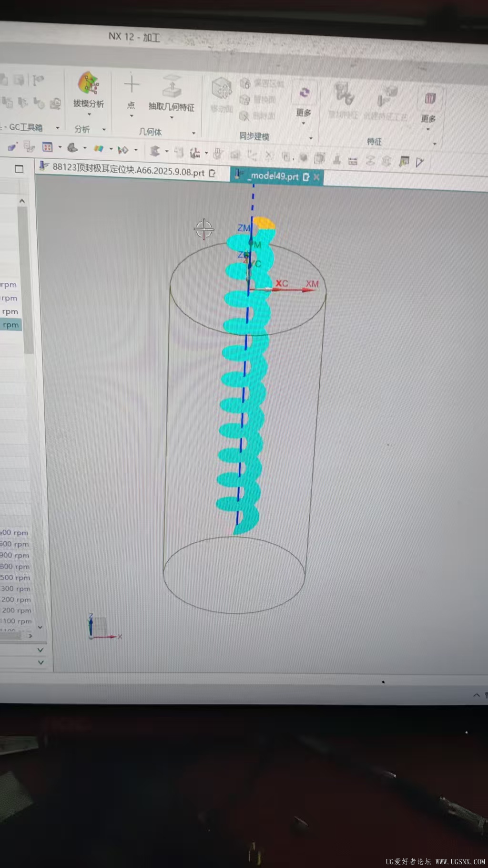The width and height of the screenshot is (488, 868).
Task: Click the orange top face of the spring
Action: pyautogui.click(x=264, y=223)
